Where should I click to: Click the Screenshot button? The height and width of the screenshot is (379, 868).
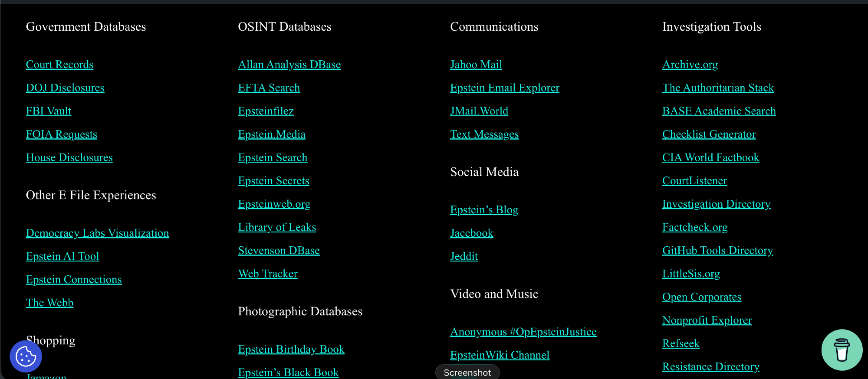tap(467, 372)
